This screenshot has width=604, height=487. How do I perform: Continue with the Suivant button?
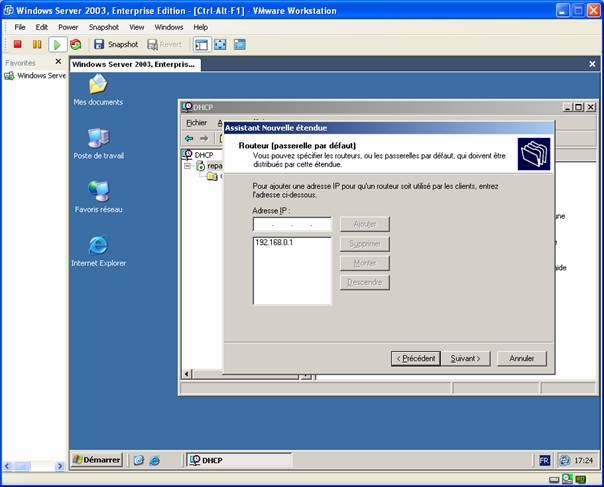tap(466, 358)
